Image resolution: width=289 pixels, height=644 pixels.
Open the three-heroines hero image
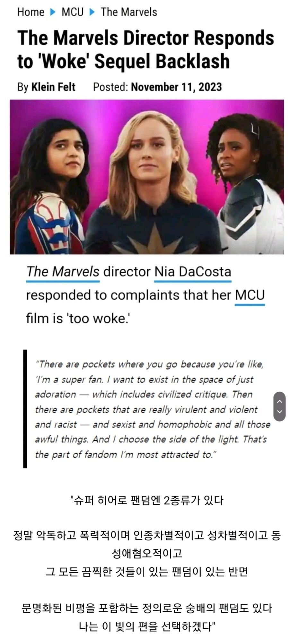(x=147, y=177)
